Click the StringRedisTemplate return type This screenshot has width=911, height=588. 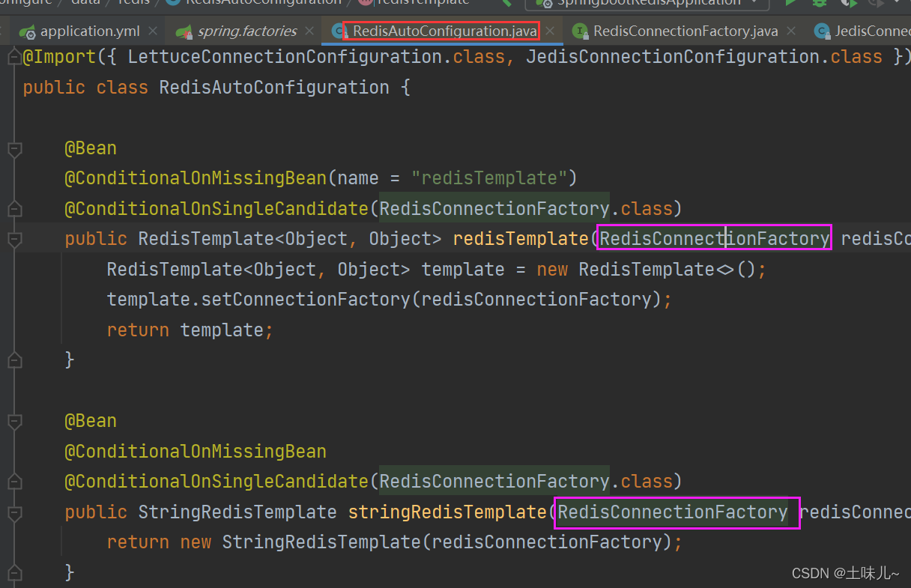tap(237, 512)
